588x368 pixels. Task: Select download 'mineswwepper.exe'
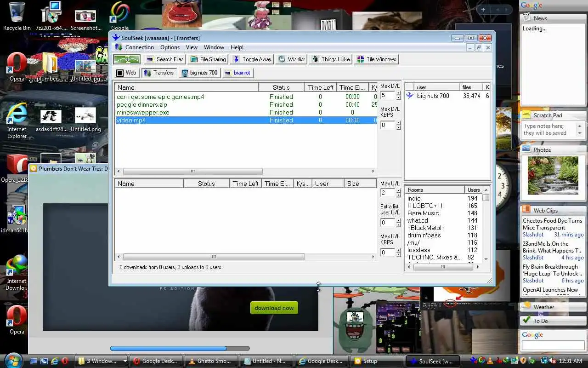246,113
